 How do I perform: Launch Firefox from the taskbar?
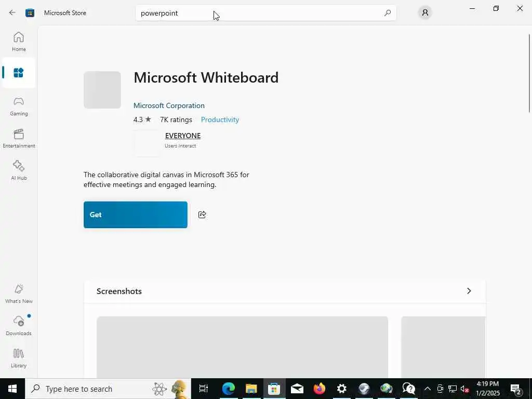point(320,389)
